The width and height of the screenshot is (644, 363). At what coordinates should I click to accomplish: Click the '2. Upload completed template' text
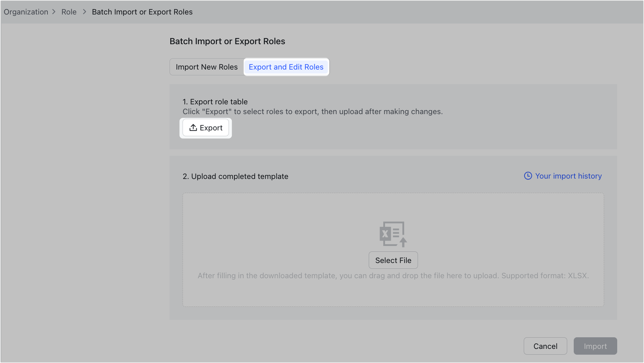[235, 176]
